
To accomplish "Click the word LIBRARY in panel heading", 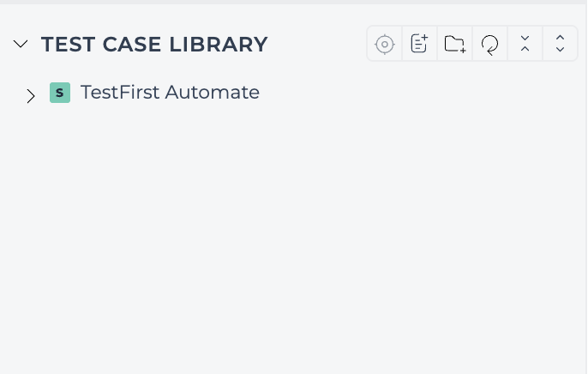I will click(x=219, y=45).
